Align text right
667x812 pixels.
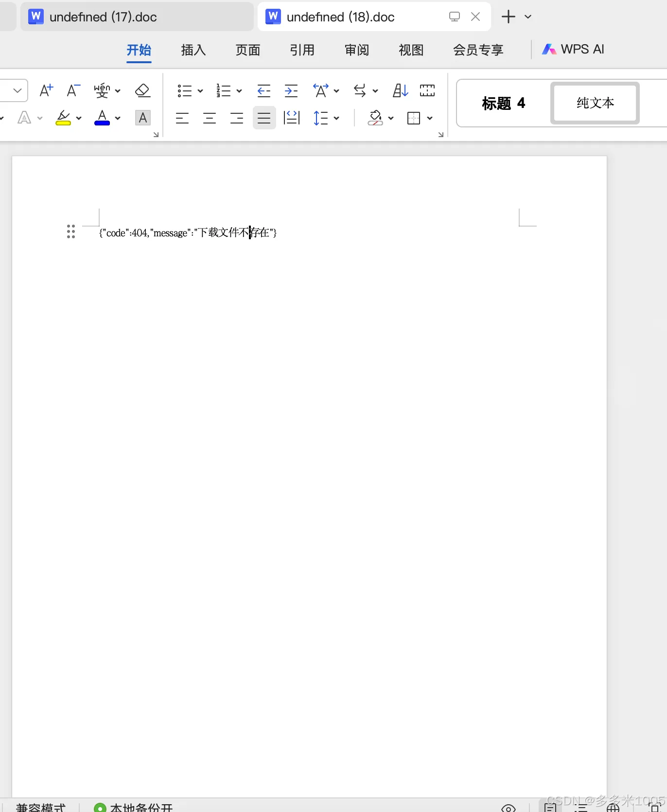[x=237, y=118]
